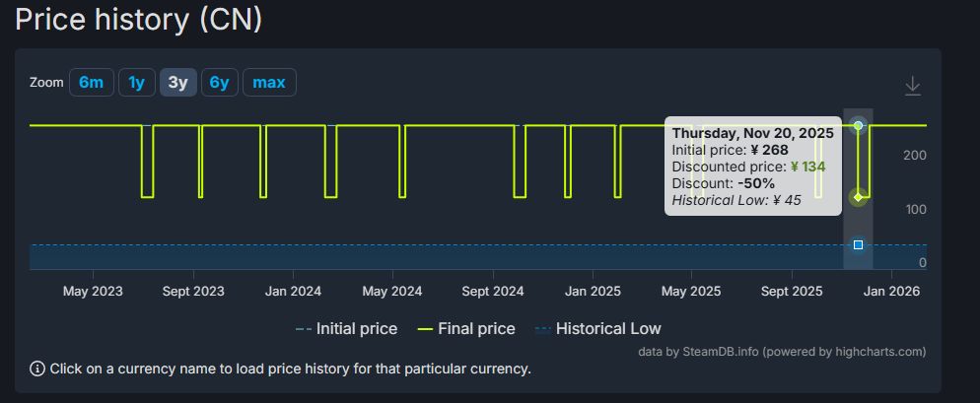Viewport: 980px width, 403px height.
Task: Select the 3y zoom button
Action: (177, 83)
